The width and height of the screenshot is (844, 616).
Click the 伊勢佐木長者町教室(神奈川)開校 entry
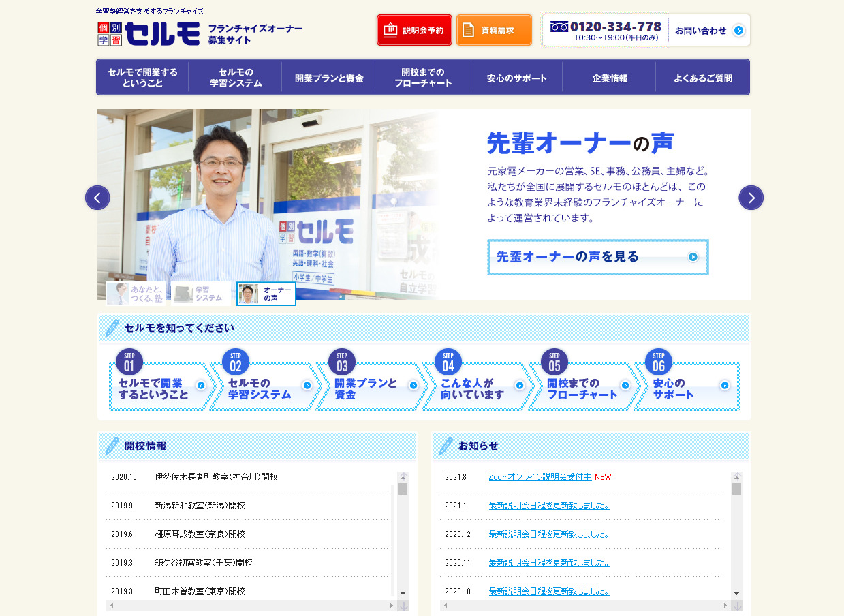[x=216, y=477]
